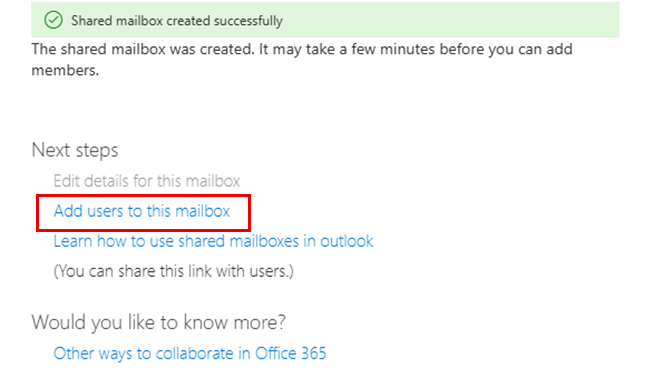The image size is (653, 378).
Task: Click the word Learn in the outlook link
Action: pyautogui.click(x=73, y=241)
